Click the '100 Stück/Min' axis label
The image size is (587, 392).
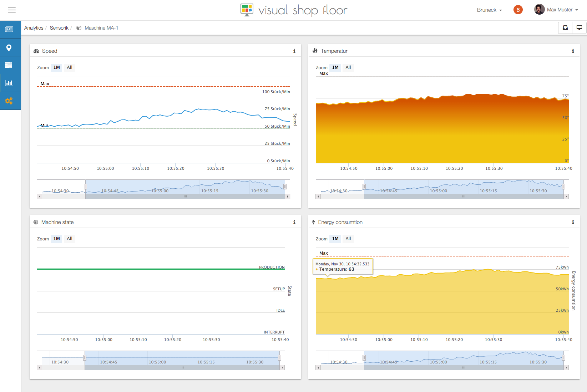click(276, 92)
